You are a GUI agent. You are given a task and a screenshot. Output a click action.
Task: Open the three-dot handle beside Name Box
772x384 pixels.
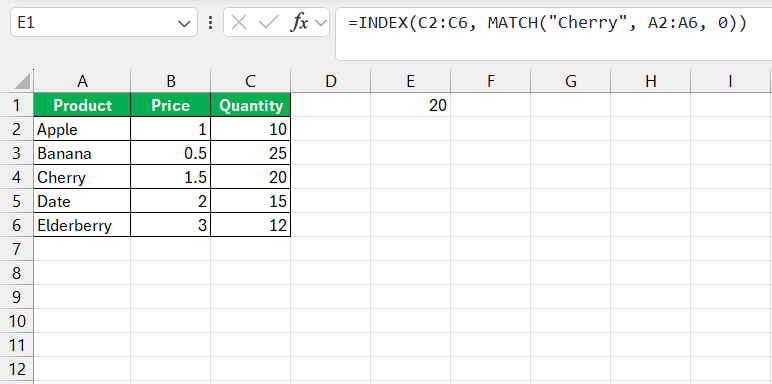tap(211, 23)
